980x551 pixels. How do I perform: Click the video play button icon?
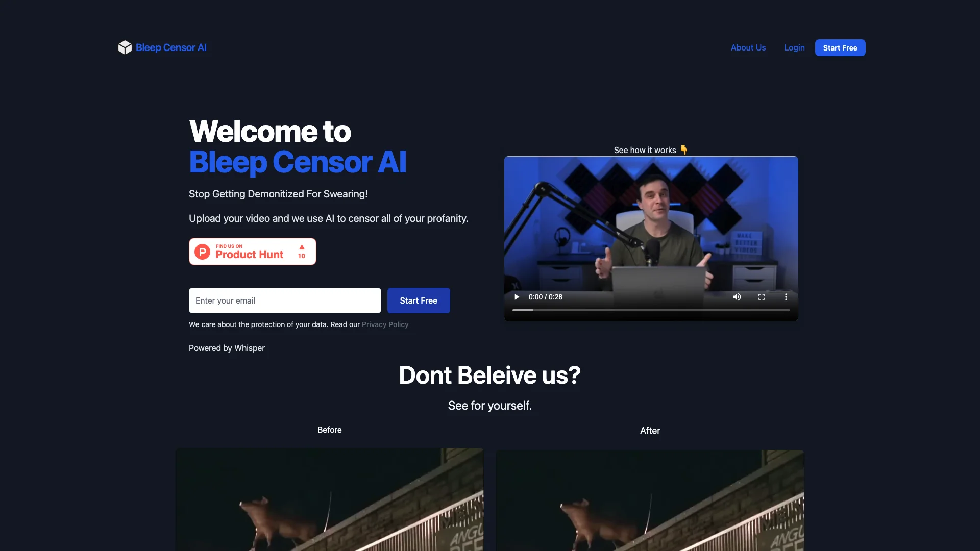coord(517,297)
